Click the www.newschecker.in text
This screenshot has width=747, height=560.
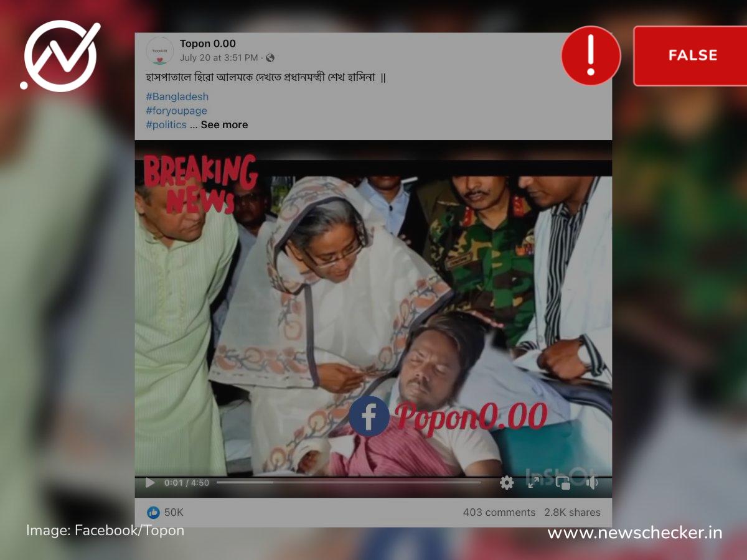tap(635, 533)
